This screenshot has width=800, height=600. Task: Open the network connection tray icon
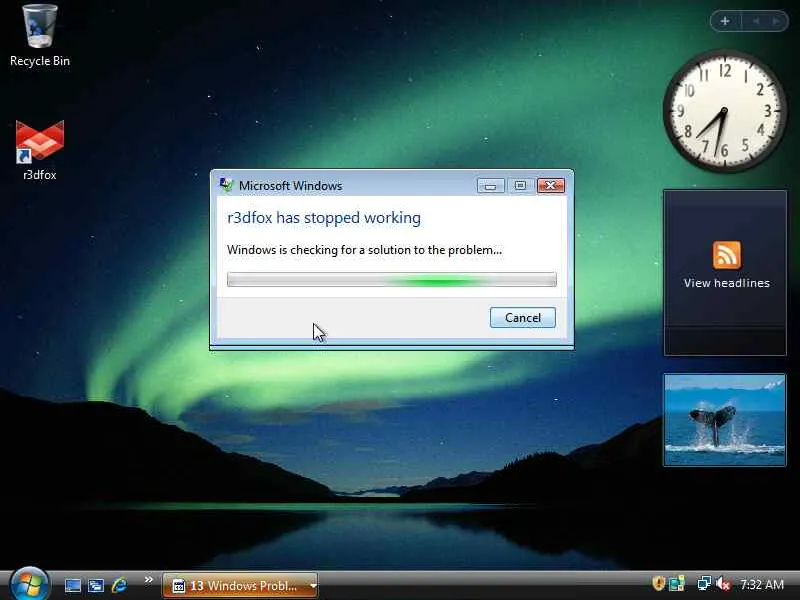tap(704, 583)
